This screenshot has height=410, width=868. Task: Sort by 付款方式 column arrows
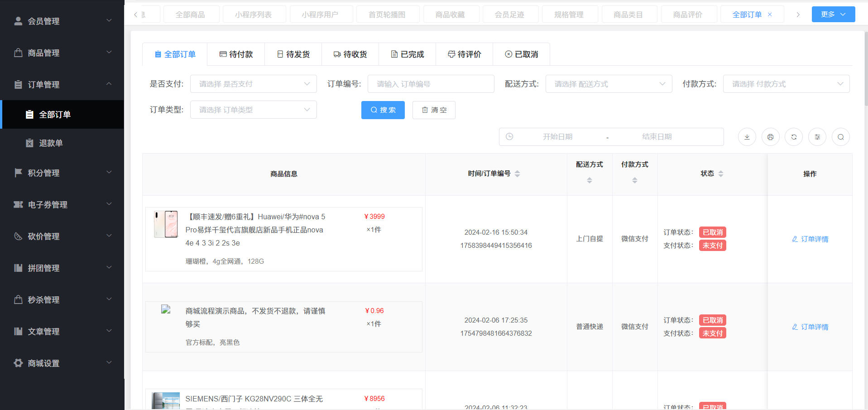point(635,180)
